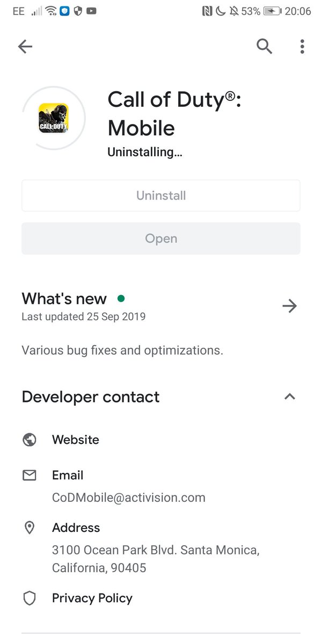Viewport: 322px width, 644px height.
Task: Tap the Email envelope icon
Action: point(30,475)
